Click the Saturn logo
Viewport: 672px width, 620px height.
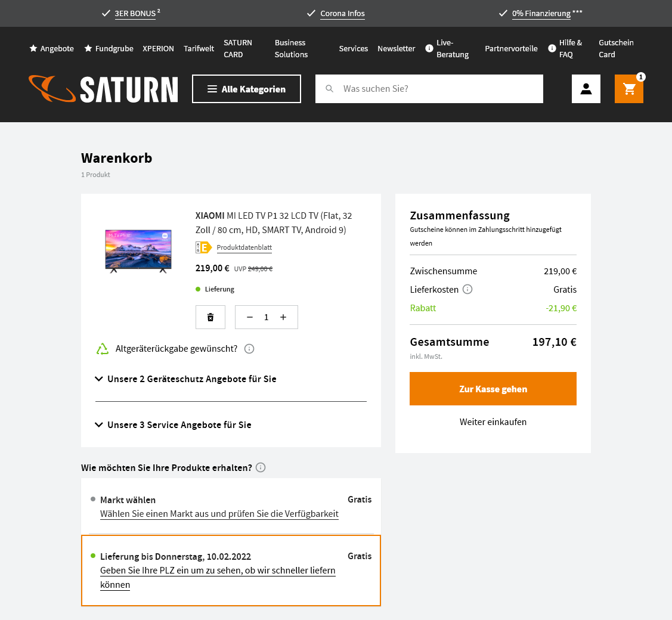103,89
